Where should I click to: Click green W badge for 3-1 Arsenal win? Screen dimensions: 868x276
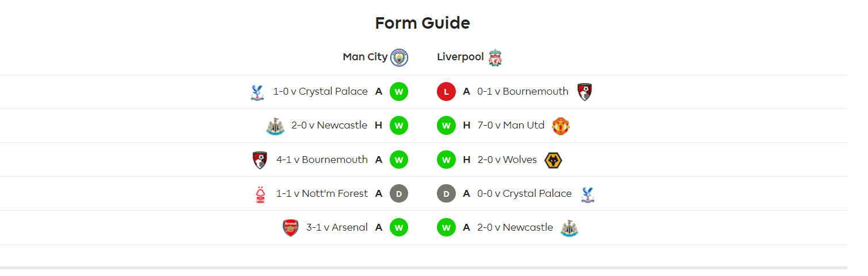399,228
